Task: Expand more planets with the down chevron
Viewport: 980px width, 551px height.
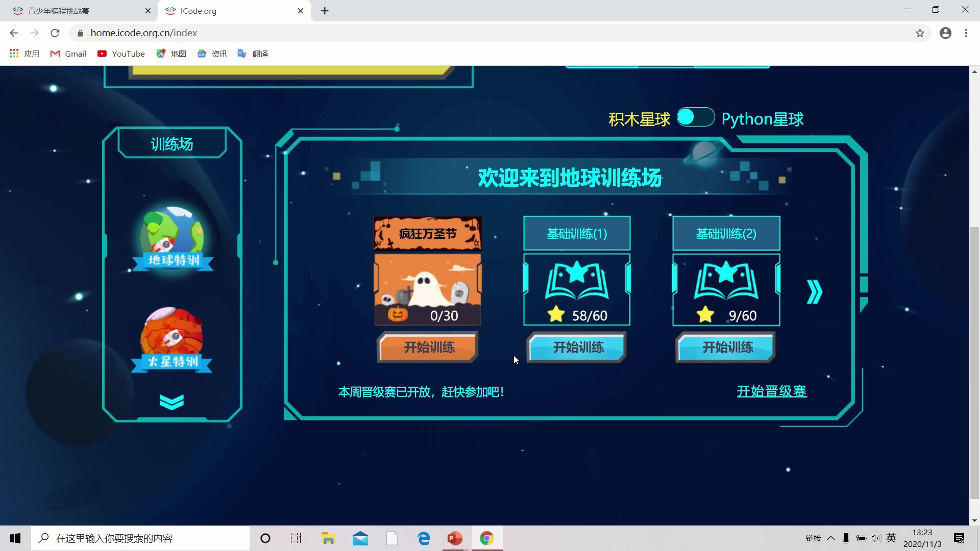Action: (171, 402)
